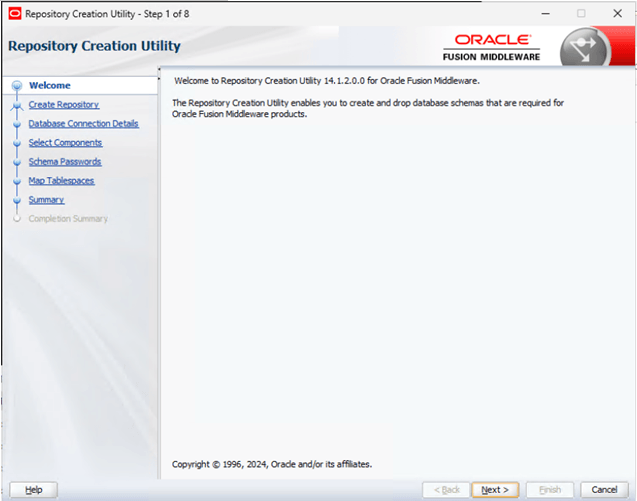Open the Create Repository step link
Screen dimensions: 637x501
pos(64,105)
